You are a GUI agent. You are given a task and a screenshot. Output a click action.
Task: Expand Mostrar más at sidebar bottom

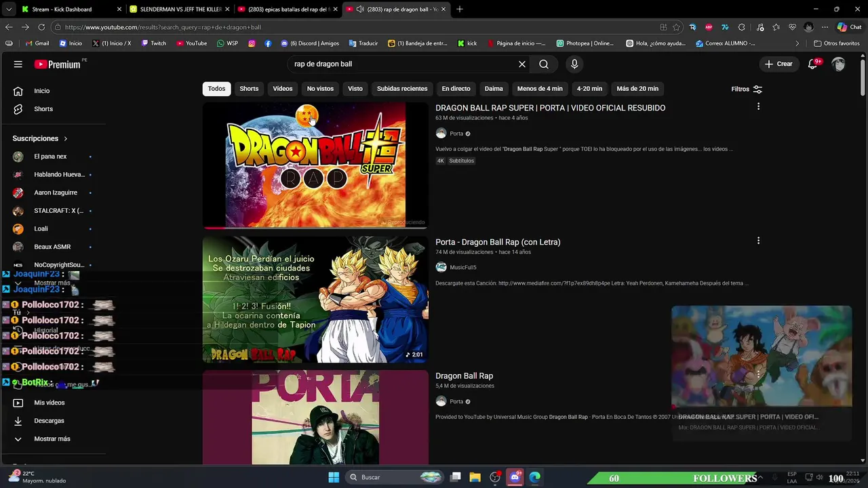coord(52,439)
